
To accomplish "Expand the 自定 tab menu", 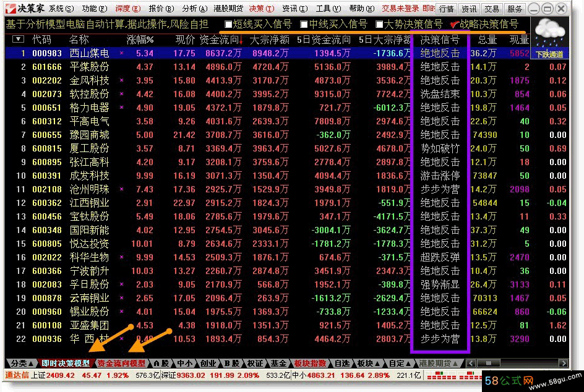I will [400, 364].
